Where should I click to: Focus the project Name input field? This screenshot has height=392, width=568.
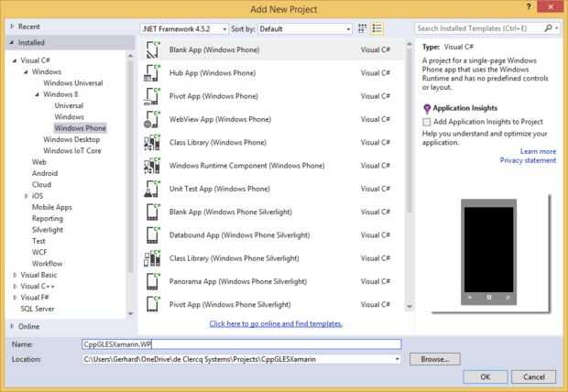242,344
